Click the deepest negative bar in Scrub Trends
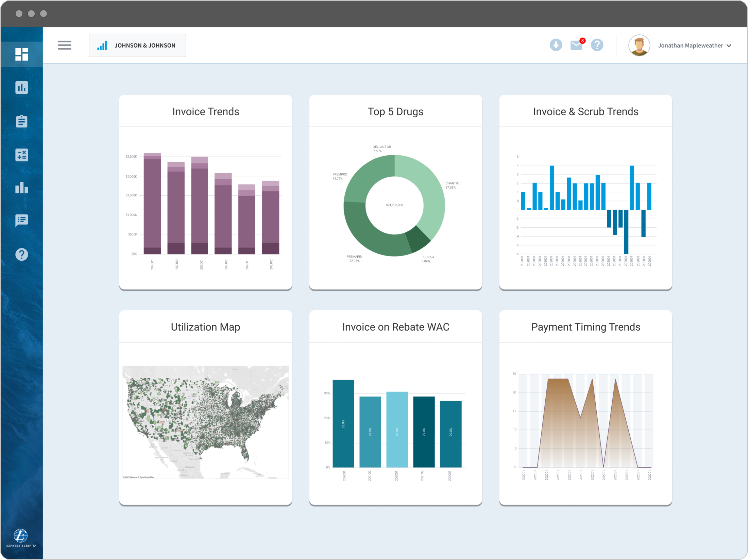 [626, 231]
